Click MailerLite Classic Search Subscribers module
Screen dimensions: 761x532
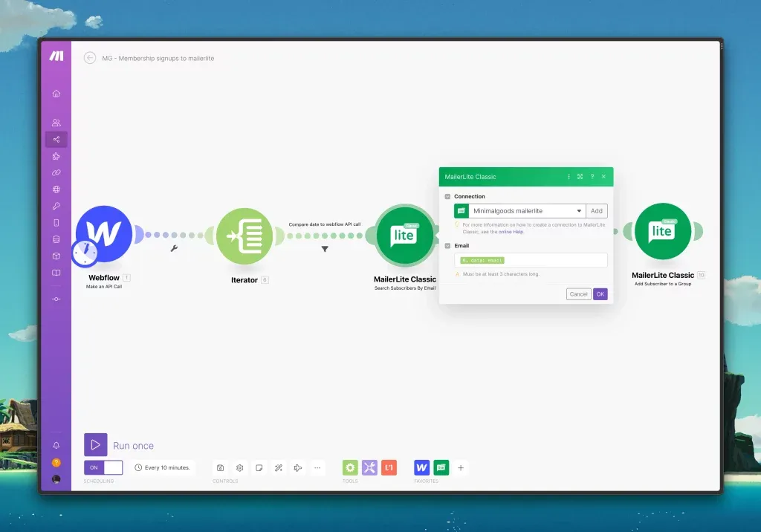[x=405, y=236]
